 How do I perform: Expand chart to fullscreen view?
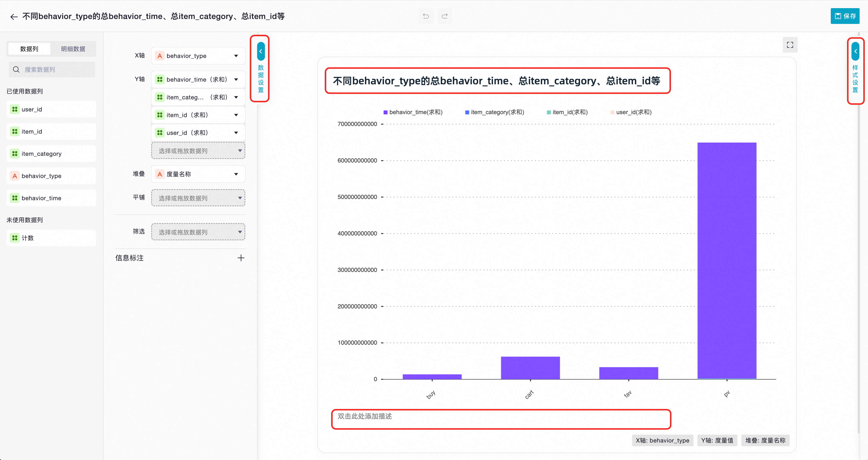[x=790, y=45]
